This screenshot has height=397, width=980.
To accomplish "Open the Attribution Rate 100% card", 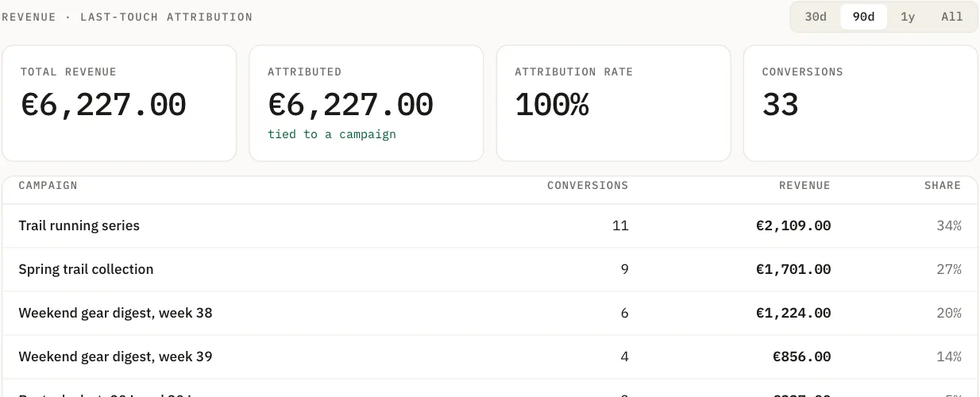I will [x=613, y=103].
